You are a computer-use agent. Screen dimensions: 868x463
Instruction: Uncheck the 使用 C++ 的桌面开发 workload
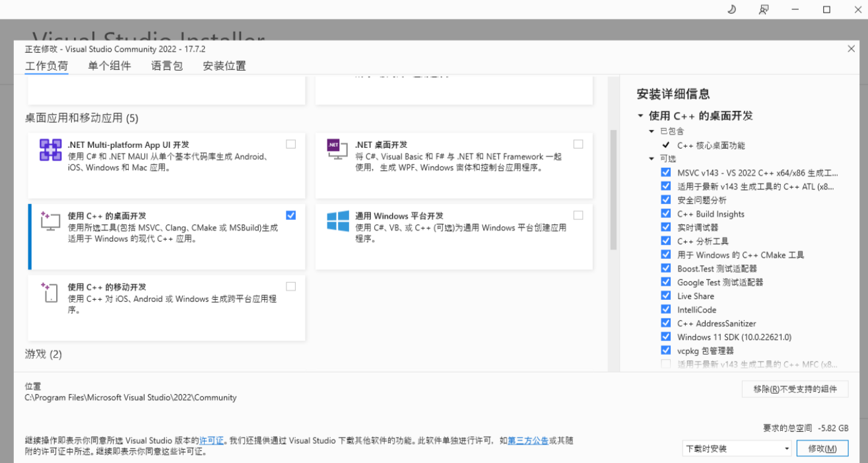291,215
